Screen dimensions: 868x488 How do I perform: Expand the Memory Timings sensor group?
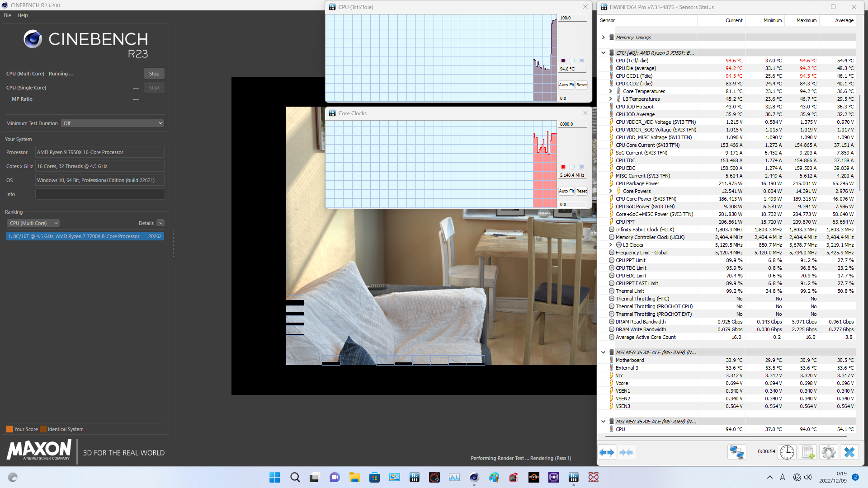pyautogui.click(x=603, y=38)
